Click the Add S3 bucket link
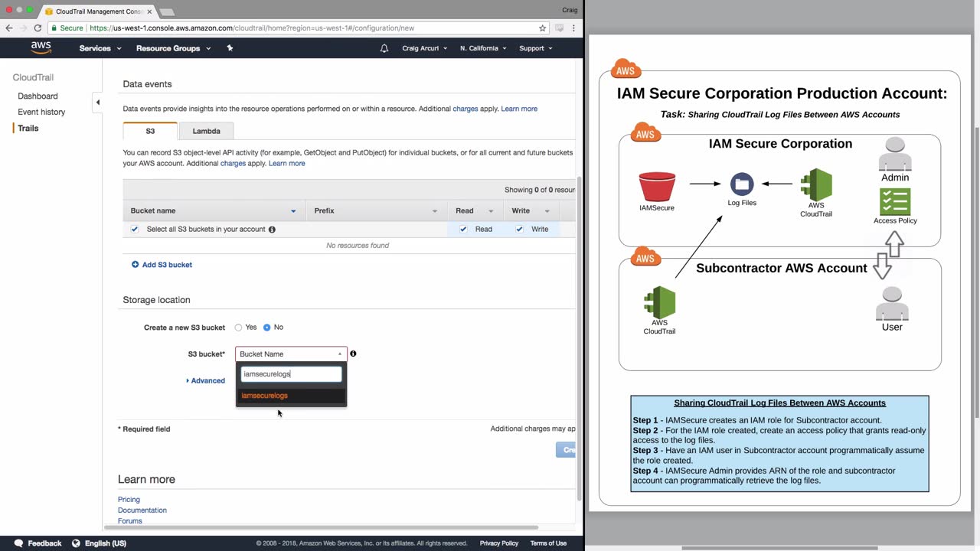 coord(167,265)
